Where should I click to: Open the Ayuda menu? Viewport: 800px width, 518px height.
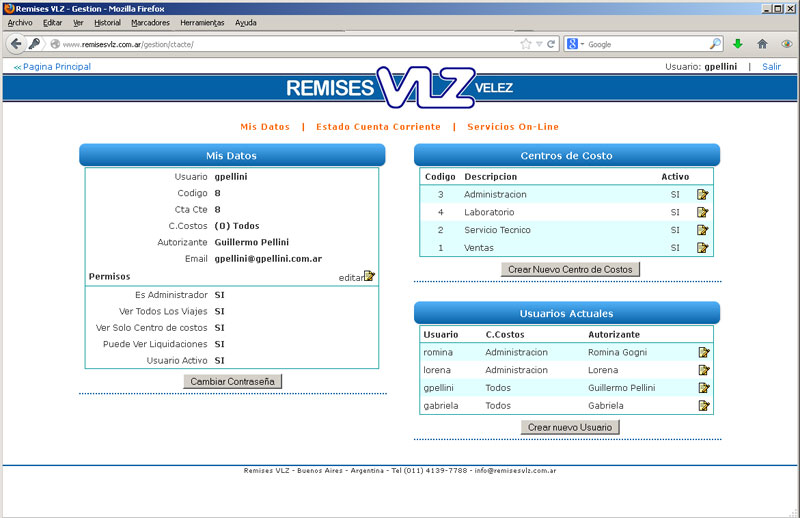coord(245,22)
